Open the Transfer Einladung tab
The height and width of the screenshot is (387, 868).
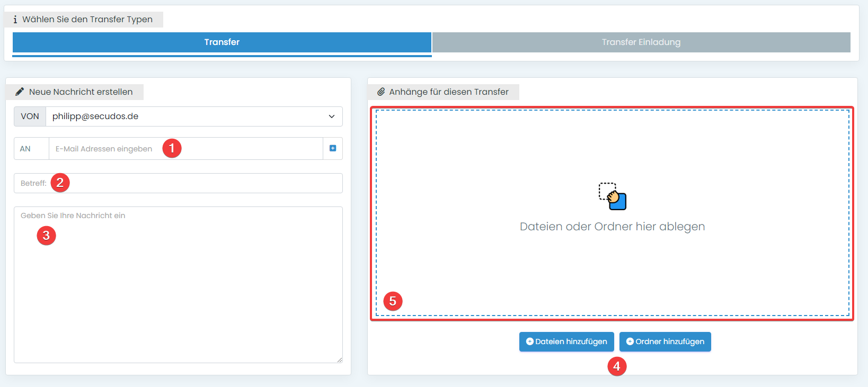pyautogui.click(x=641, y=42)
